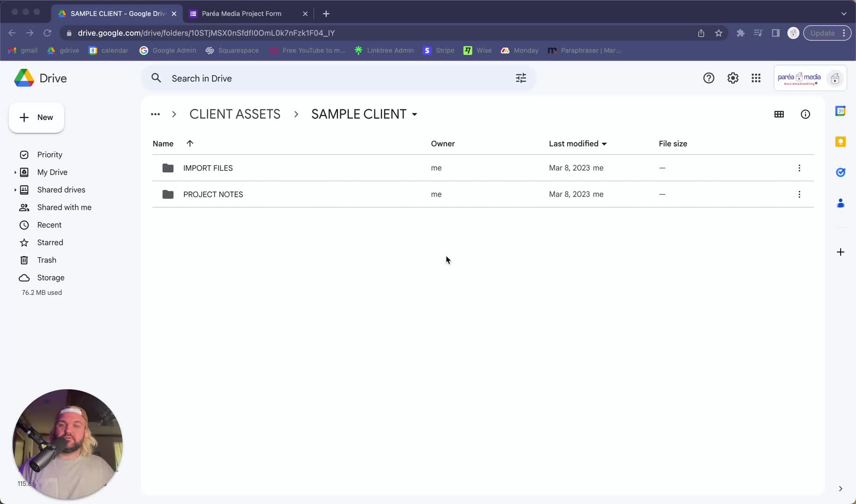Image resolution: width=856 pixels, height=504 pixels.
Task: Click the Google Drive logo
Action: (41, 78)
